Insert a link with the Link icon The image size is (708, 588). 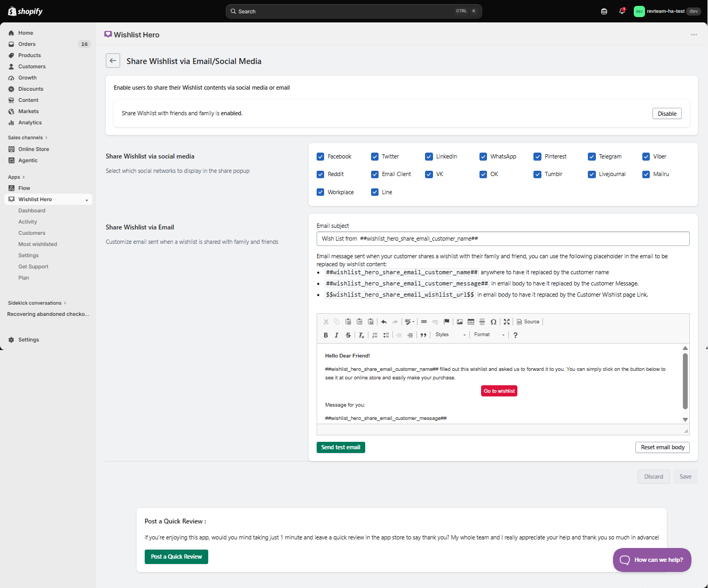pyautogui.click(x=424, y=322)
